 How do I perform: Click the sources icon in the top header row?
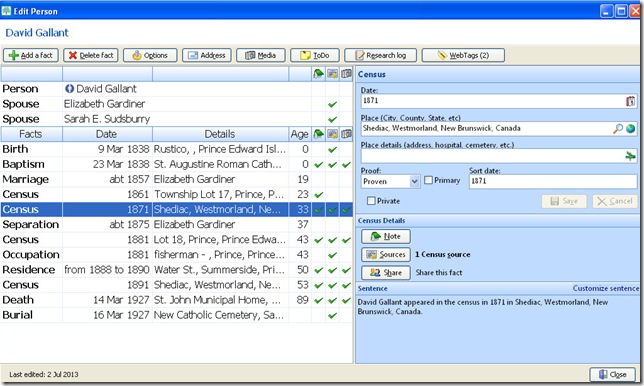pos(332,74)
